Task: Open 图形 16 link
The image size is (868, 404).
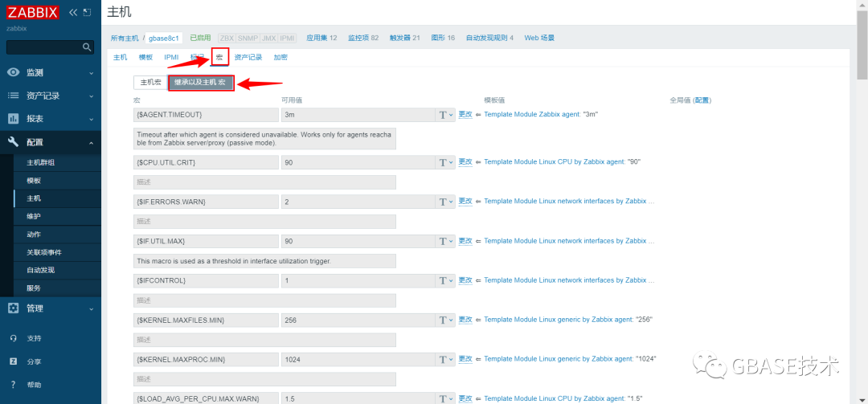Action: (443, 39)
